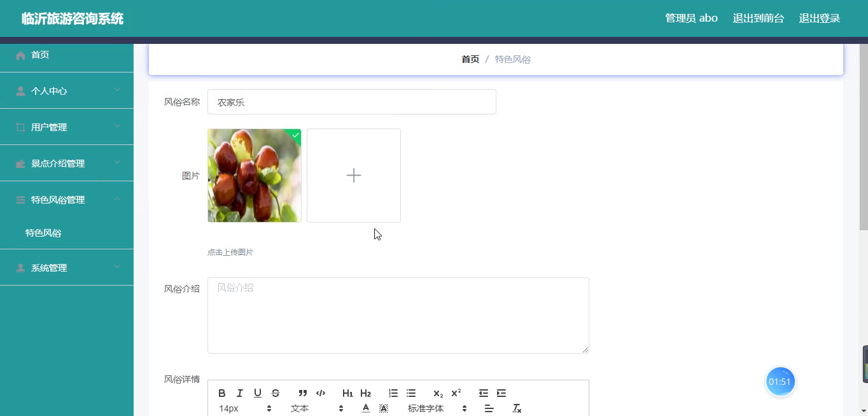The image size is (868, 416).
Task: Click the uploaded jujube image thumbnail
Action: click(x=255, y=176)
